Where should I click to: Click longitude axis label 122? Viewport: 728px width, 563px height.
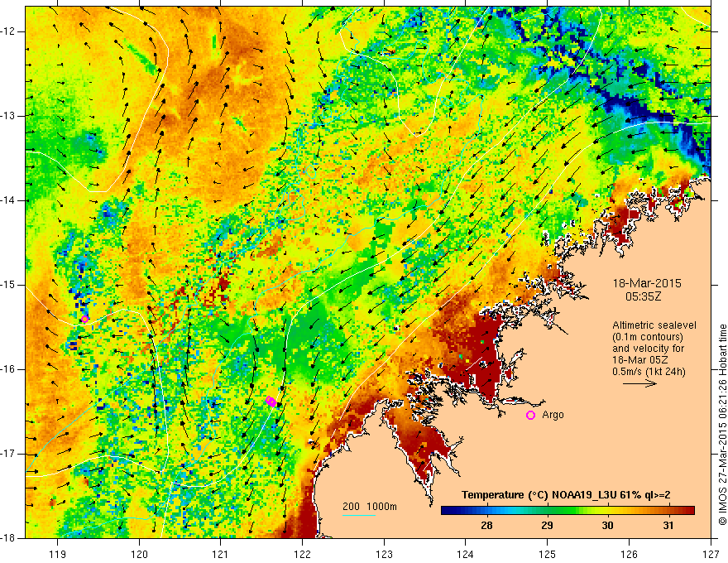pos(302,554)
